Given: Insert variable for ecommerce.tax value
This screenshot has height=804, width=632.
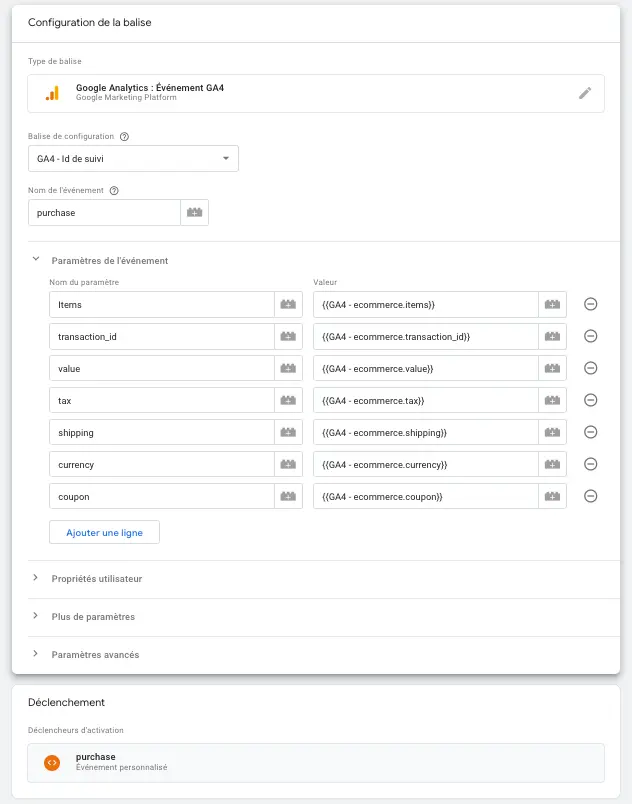Looking at the screenshot, I should point(552,400).
